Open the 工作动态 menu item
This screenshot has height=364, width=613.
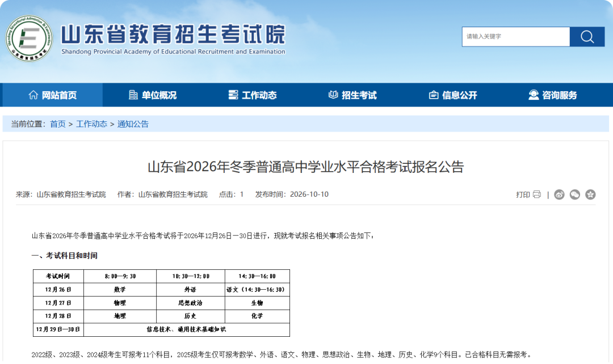[253, 95]
